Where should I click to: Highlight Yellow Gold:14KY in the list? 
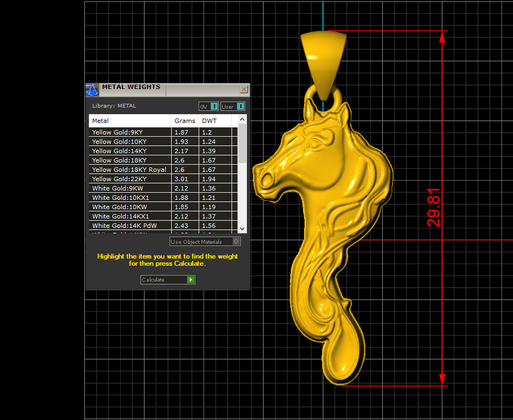pyautogui.click(x=130, y=151)
